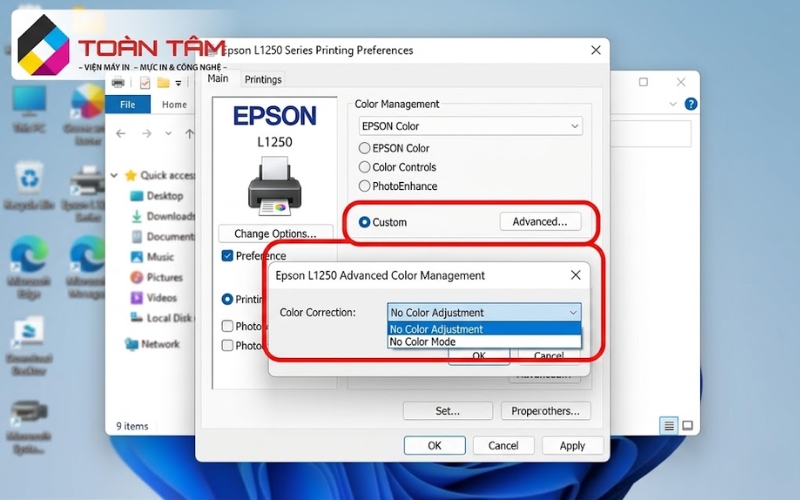Select Network in the navigation pane
The image size is (800, 500).
click(x=153, y=344)
